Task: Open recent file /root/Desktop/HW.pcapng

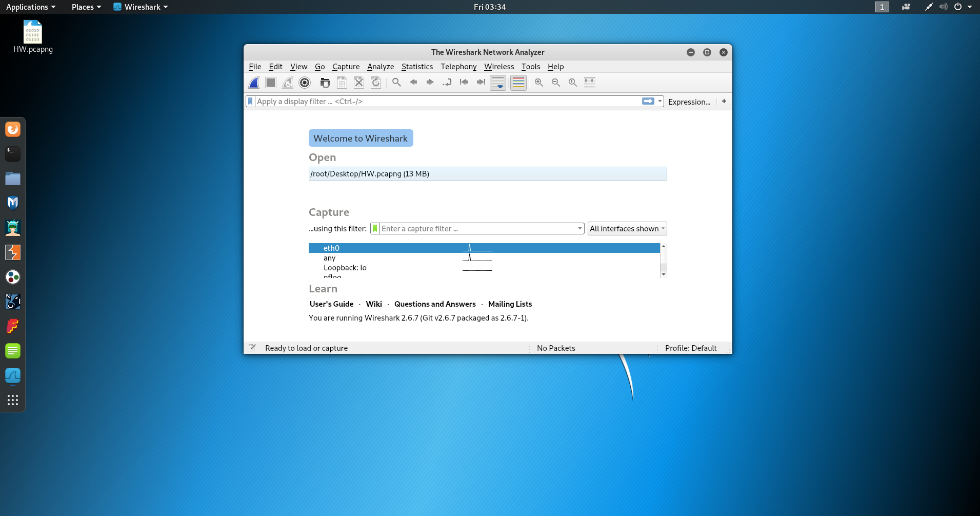Action: [488, 174]
